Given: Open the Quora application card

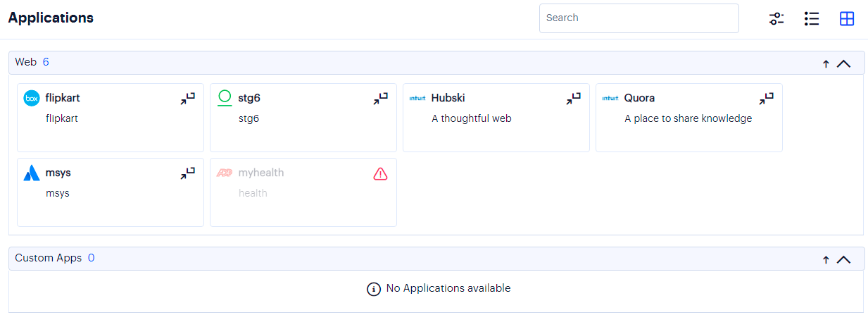Looking at the screenshot, I should point(689,118).
